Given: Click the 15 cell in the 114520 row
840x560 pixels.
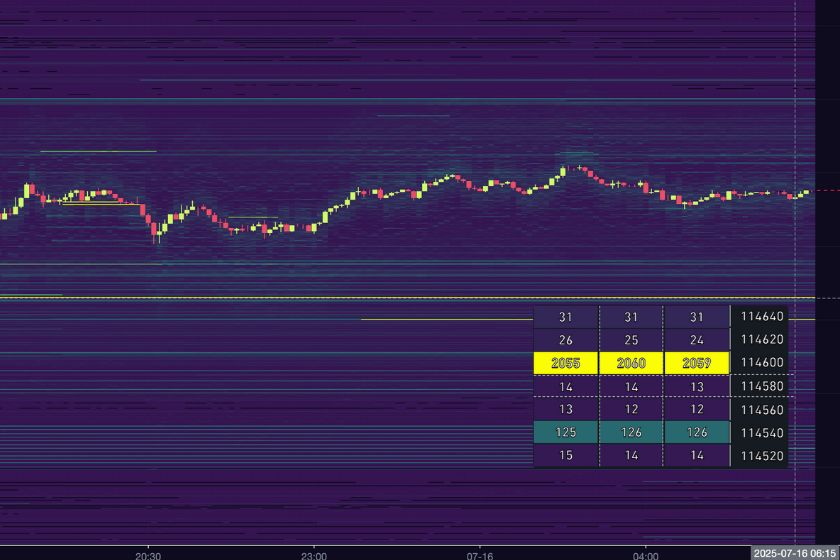Looking at the screenshot, I should point(565,456).
